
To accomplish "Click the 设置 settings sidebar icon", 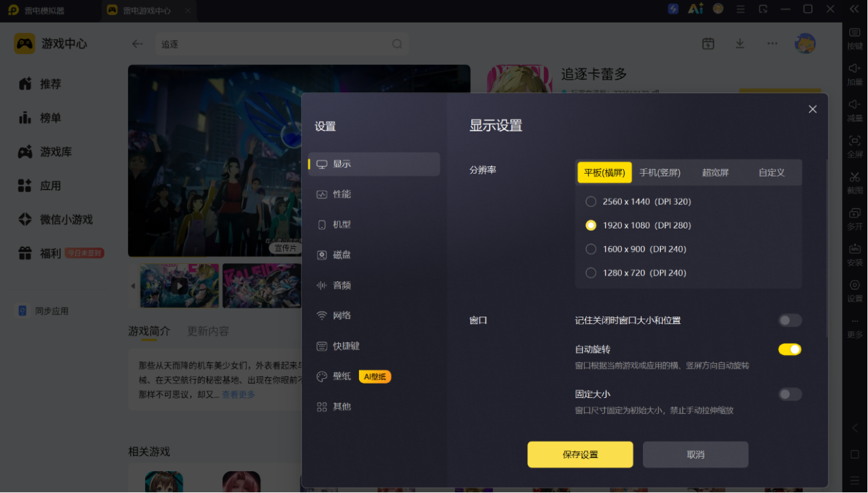I will [x=855, y=291].
